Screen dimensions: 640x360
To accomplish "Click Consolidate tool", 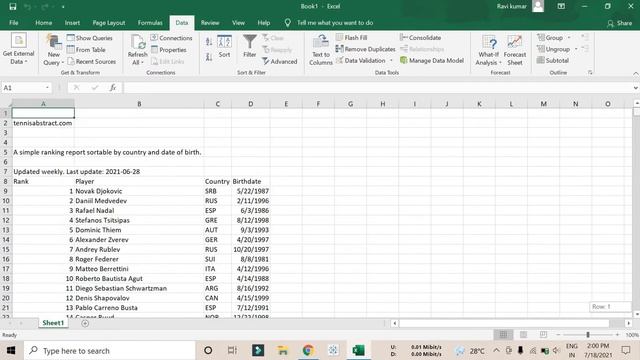I will (x=420, y=38).
